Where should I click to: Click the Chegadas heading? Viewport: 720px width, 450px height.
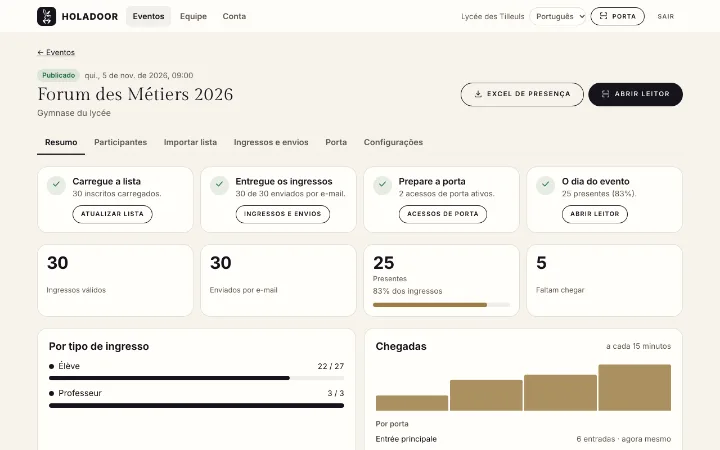pyautogui.click(x=401, y=346)
